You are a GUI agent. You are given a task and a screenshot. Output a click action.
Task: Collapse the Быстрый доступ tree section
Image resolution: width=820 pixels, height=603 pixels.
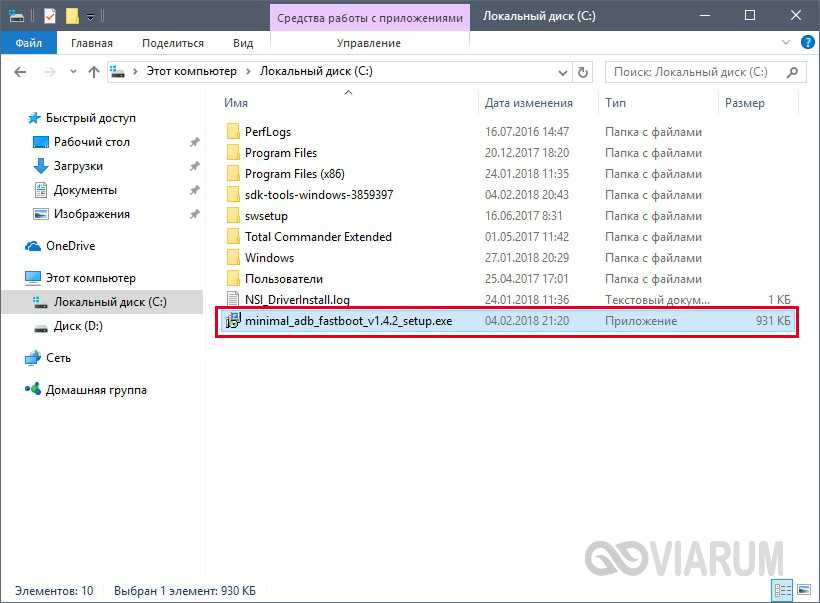[14, 118]
